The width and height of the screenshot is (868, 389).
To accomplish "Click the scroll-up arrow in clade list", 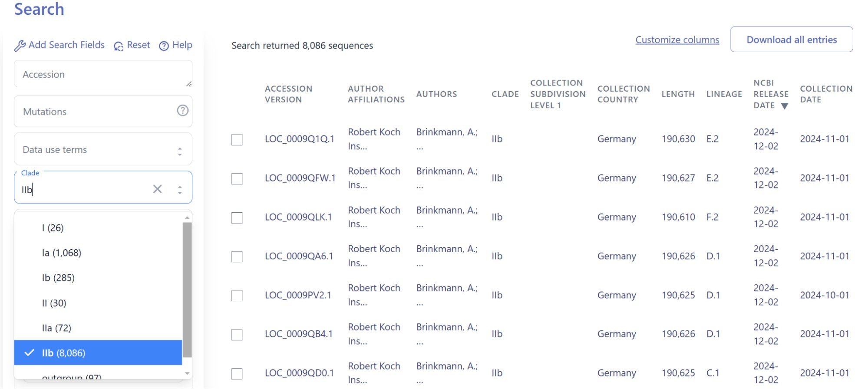I will pyautogui.click(x=187, y=218).
